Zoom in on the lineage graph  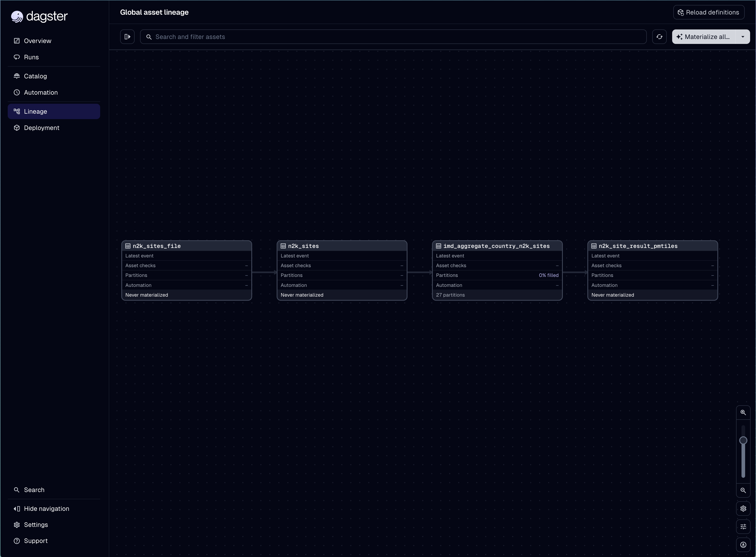743,412
